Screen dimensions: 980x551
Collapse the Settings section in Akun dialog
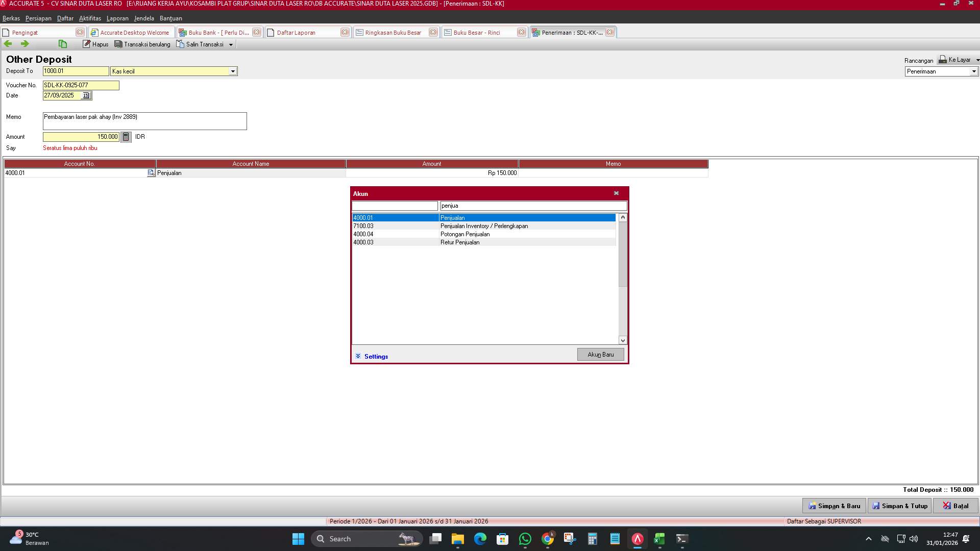tap(358, 356)
